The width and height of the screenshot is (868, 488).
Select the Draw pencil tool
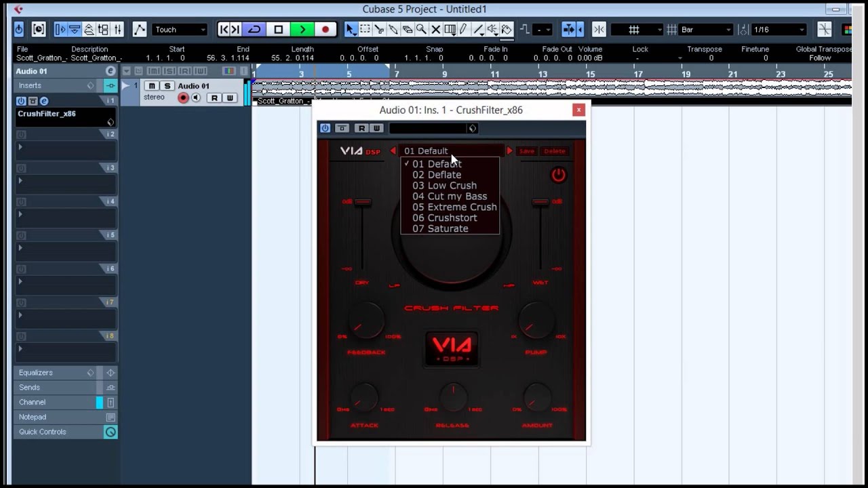click(463, 30)
